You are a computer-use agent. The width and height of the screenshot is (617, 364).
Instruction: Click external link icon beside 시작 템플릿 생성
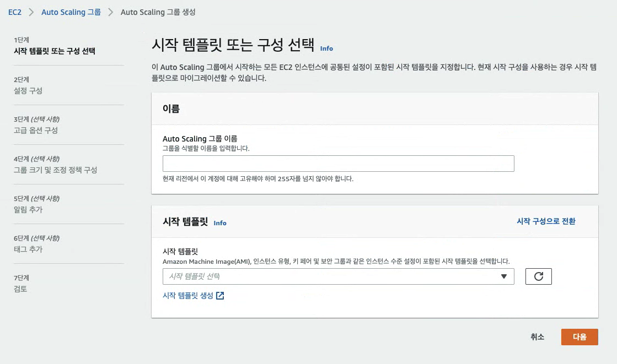point(220,296)
